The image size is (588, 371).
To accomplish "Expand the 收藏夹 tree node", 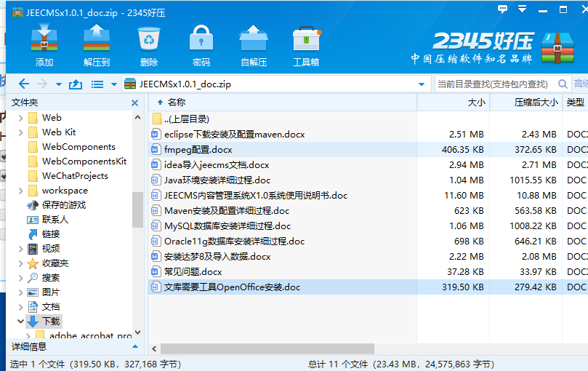I will tap(21, 263).
